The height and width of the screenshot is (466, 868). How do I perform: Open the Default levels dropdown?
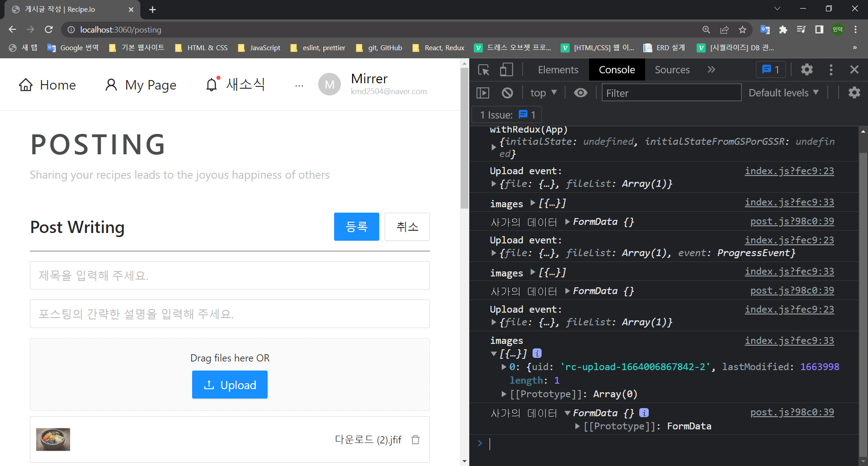click(x=783, y=93)
